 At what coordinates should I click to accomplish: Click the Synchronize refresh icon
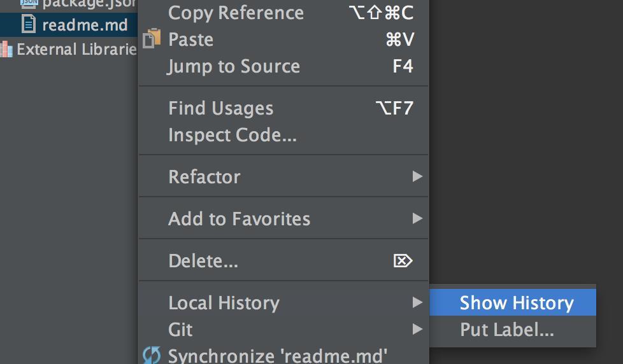[x=152, y=355]
